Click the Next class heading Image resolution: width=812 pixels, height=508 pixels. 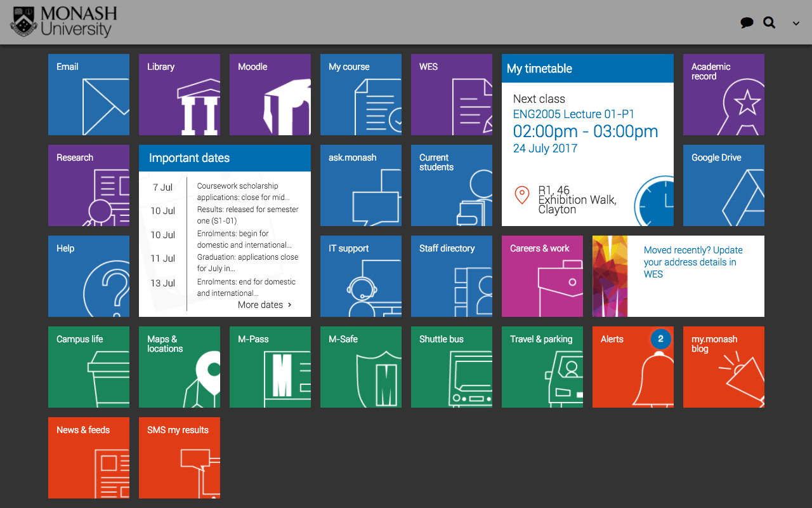(539, 99)
